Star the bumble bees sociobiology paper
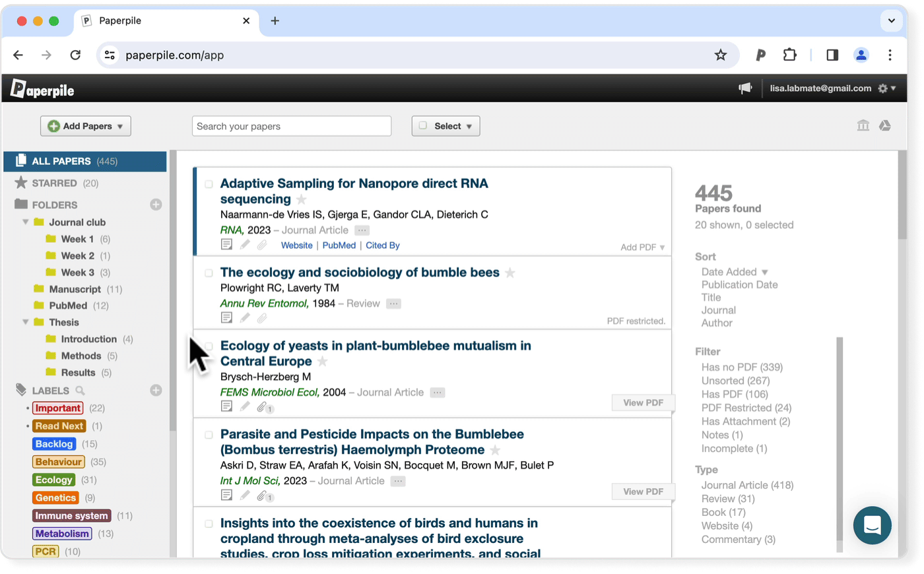 pos(510,273)
